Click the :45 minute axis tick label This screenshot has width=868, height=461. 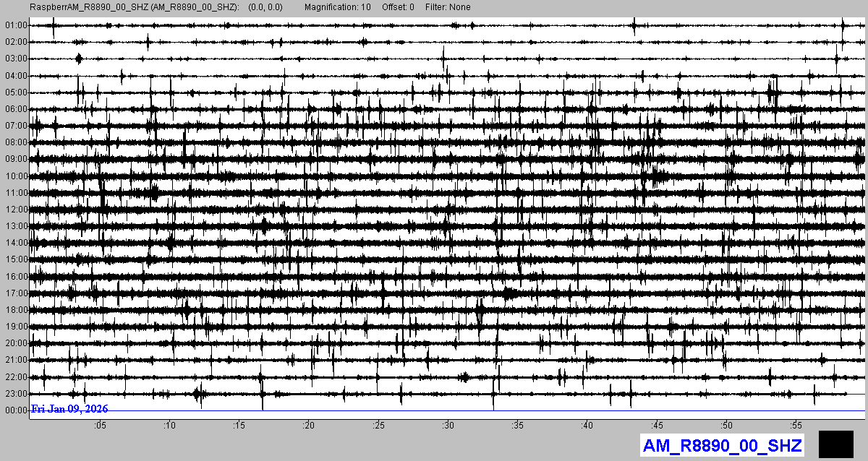(x=658, y=426)
